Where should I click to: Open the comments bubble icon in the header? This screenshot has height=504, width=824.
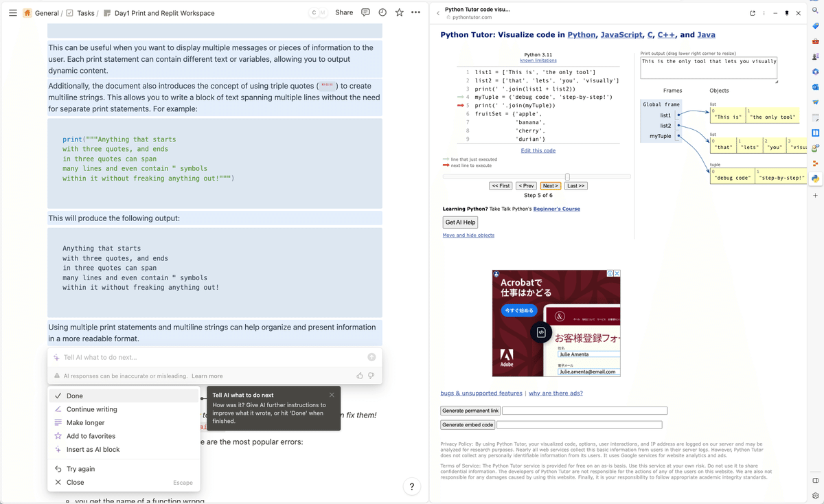tap(365, 12)
